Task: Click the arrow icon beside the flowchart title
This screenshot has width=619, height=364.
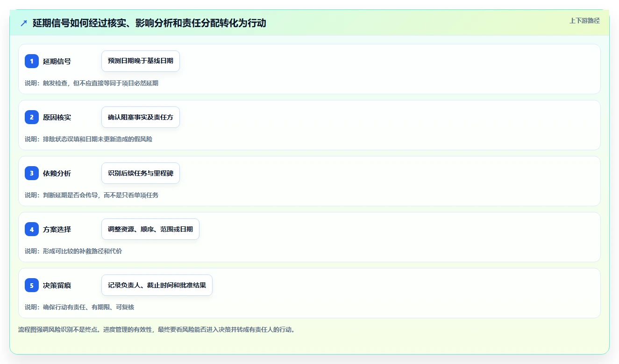Action: [x=24, y=23]
